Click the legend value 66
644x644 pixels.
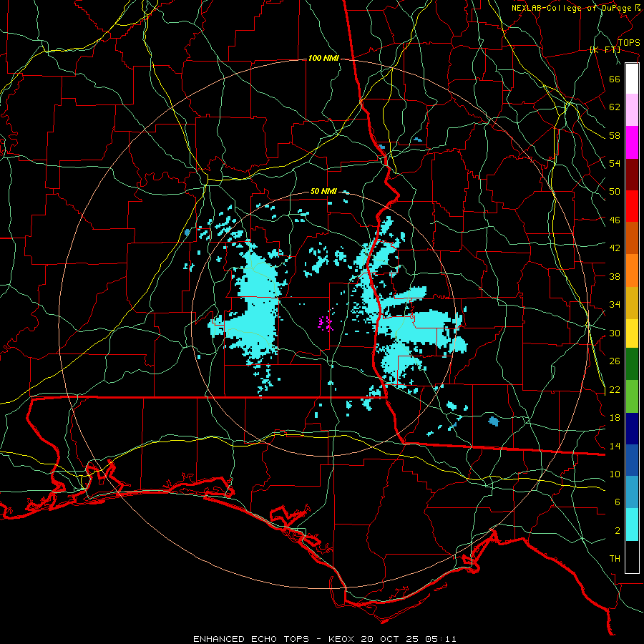615,79
